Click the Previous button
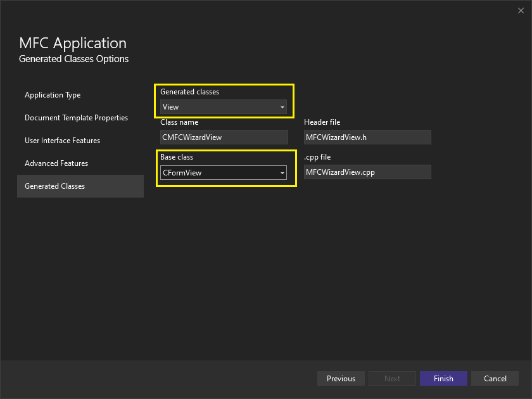 click(341, 378)
